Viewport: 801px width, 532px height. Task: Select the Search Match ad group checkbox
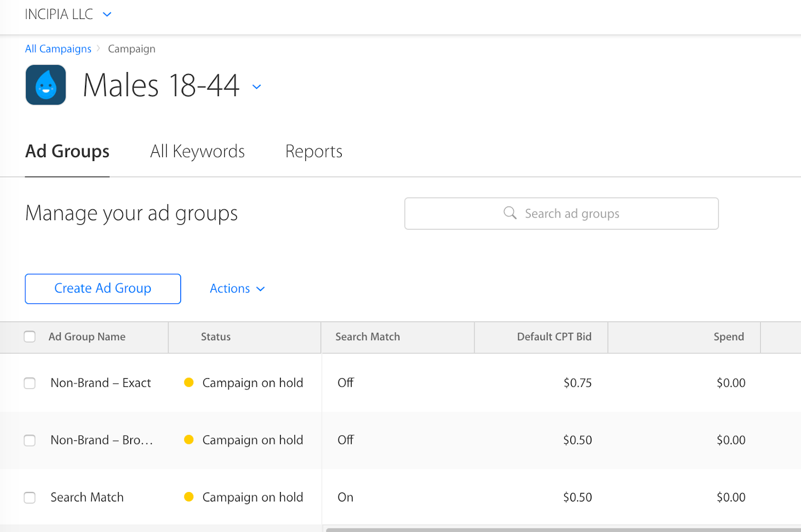pyautogui.click(x=30, y=497)
